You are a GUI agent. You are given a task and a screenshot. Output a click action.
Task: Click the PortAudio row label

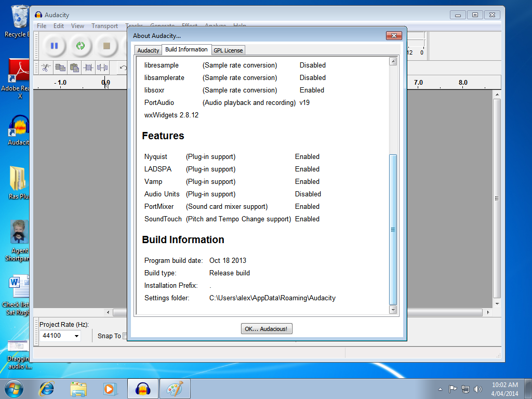click(x=159, y=103)
